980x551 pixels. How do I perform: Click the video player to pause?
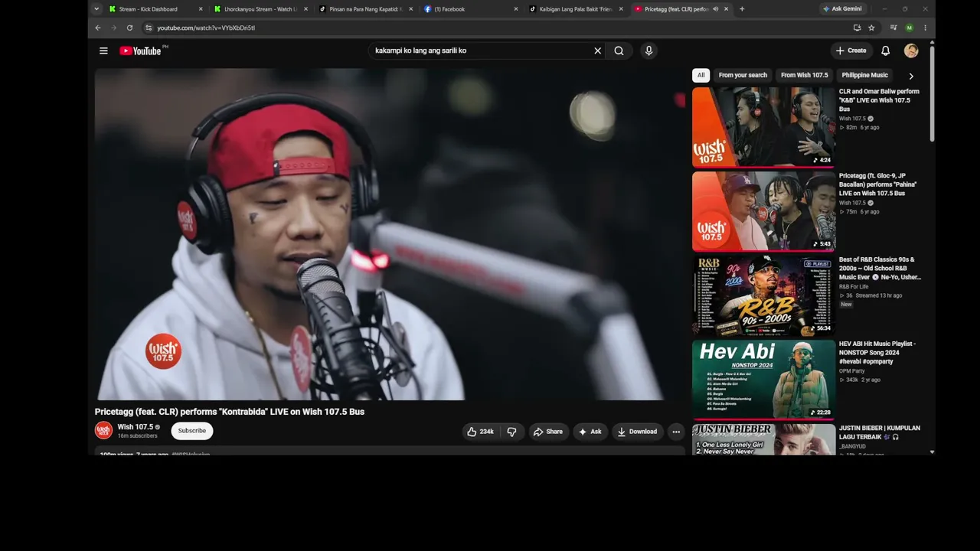point(390,234)
